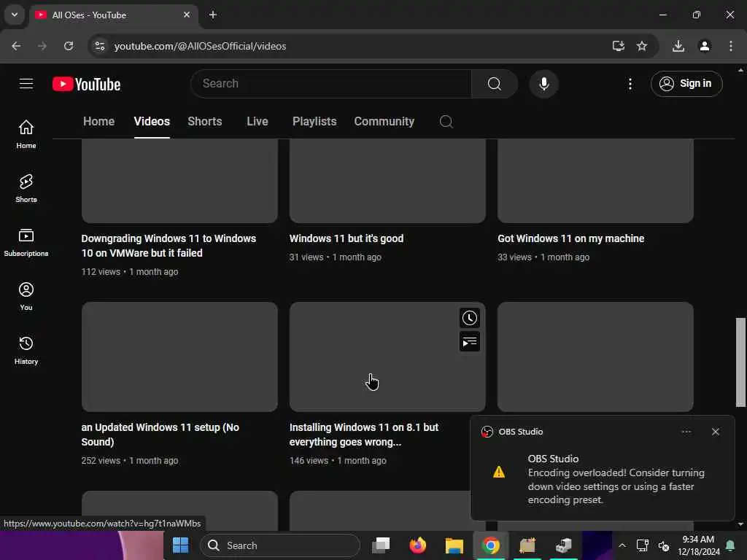This screenshot has height=560, width=747.
Task: Click '252 views • 1 month ago' text
Action: click(x=130, y=461)
